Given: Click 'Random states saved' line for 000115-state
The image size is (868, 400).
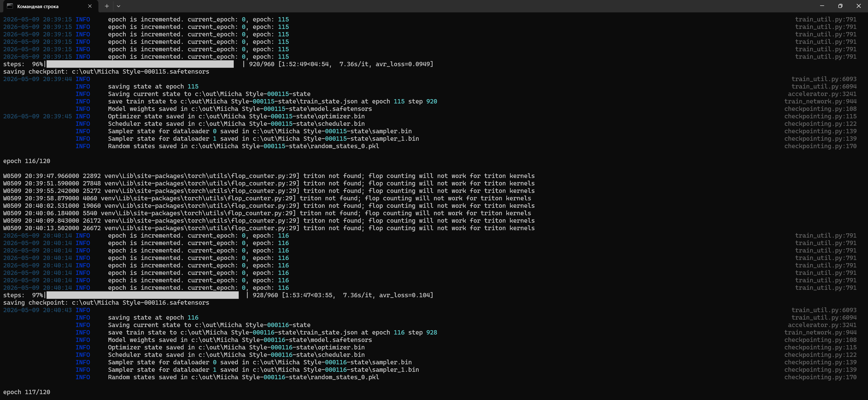Looking at the screenshot, I should [244, 146].
